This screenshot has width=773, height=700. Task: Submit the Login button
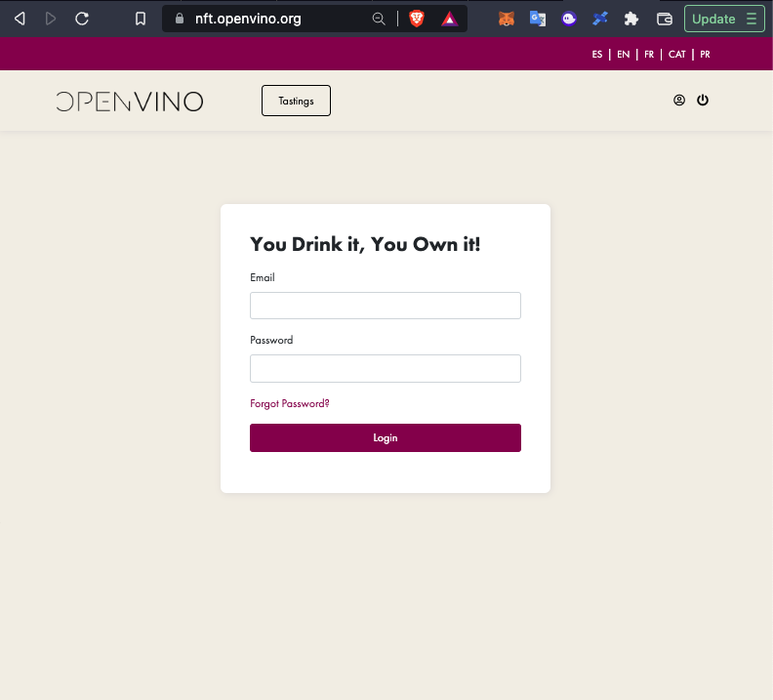coord(386,437)
